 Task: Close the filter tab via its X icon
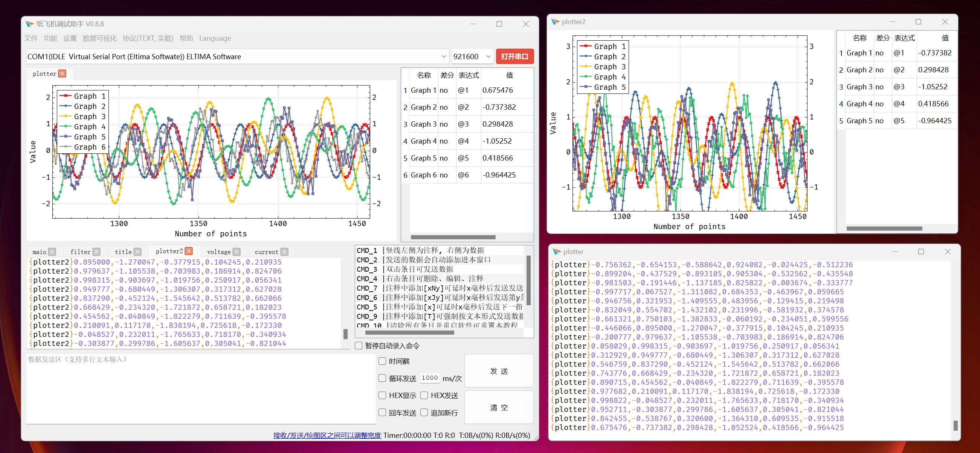click(97, 252)
